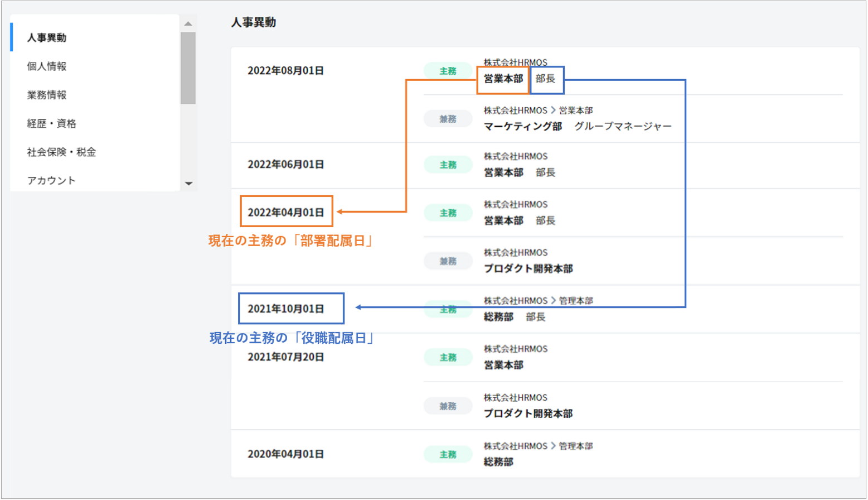Go to 業務情報 section
868x500 pixels.
point(47,95)
